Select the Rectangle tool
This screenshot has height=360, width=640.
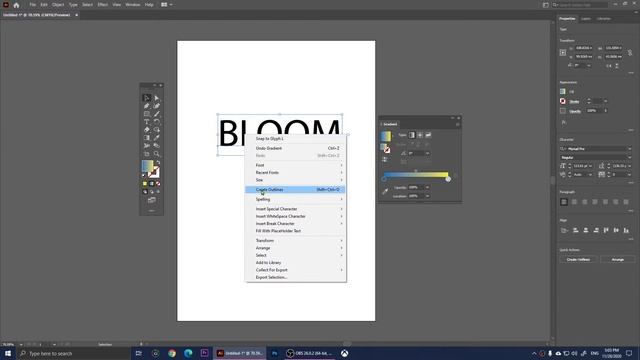click(x=147, y=114)
